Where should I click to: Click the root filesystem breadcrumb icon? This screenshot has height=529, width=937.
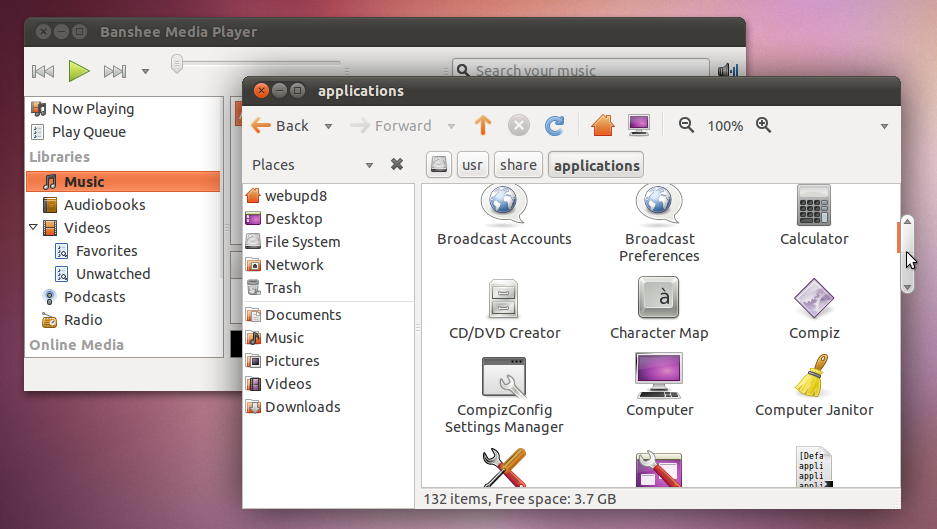click(x=439, y=164)
